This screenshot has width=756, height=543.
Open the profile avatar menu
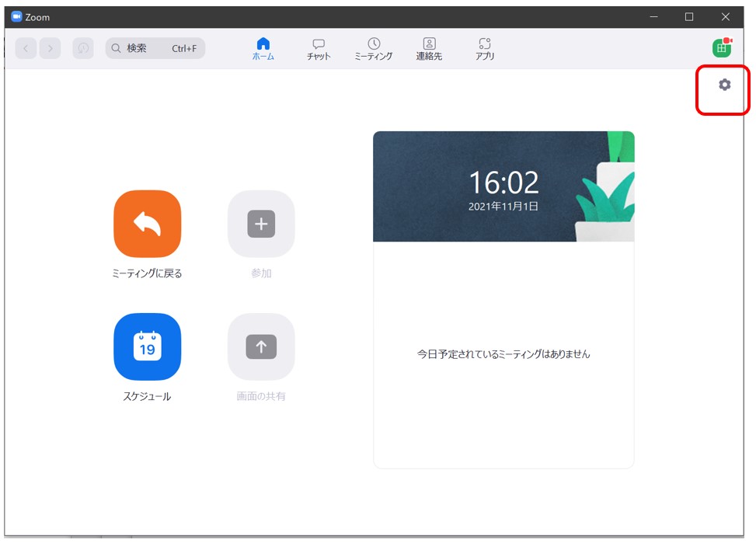coord(722,48)
